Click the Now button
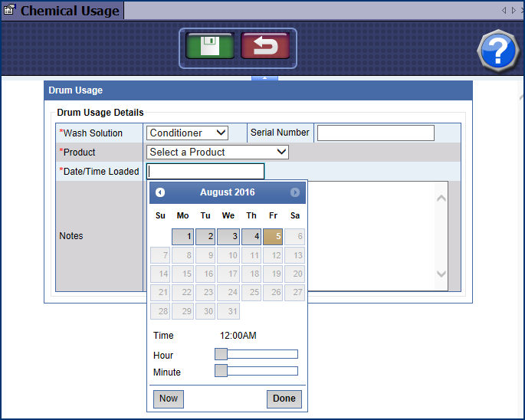The image size is (525, 420). coord(169,399)
